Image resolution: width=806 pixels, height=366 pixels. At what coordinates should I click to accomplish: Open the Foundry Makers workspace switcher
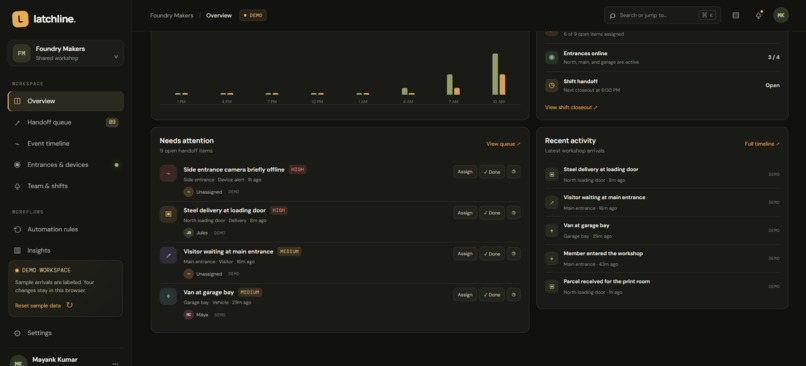(66, 53)
